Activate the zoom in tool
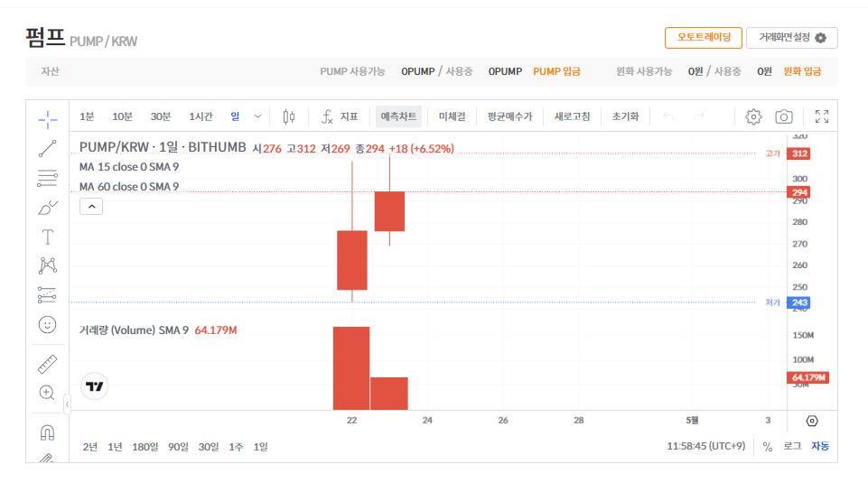The width and height of the screenshot is (868, 492). tap(48, 393)
